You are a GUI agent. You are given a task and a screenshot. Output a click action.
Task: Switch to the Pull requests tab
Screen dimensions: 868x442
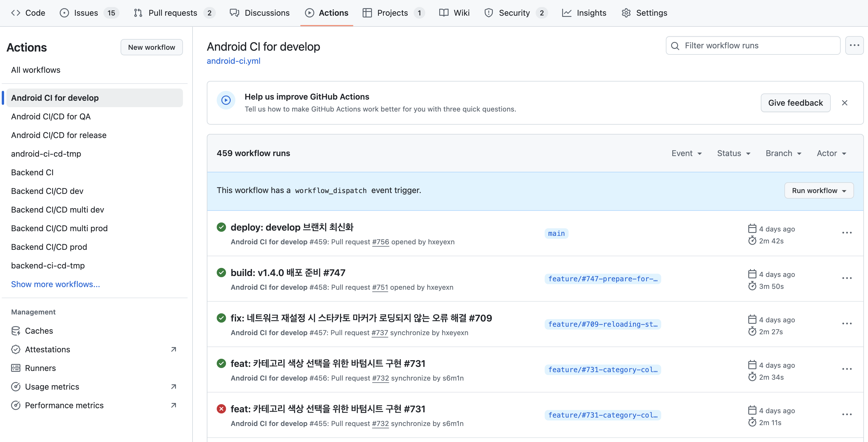172,13
